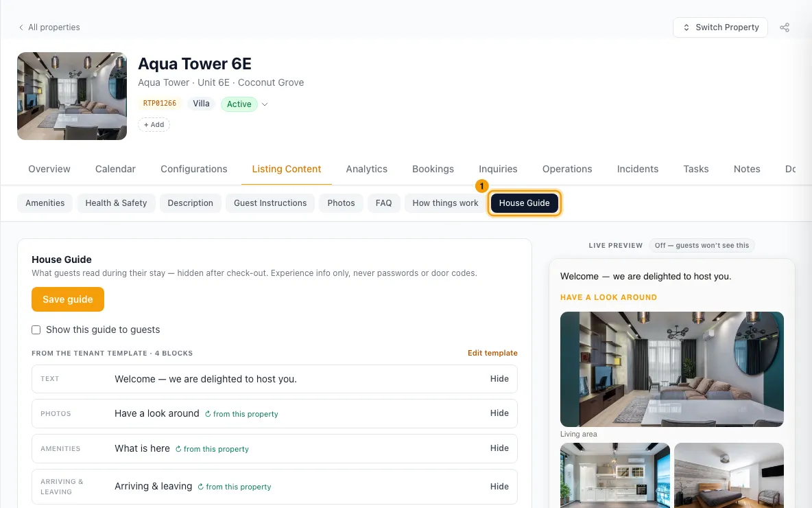Click the Edit template link
Viewport: 812px width, 508px height.
[x=492, y=353]
